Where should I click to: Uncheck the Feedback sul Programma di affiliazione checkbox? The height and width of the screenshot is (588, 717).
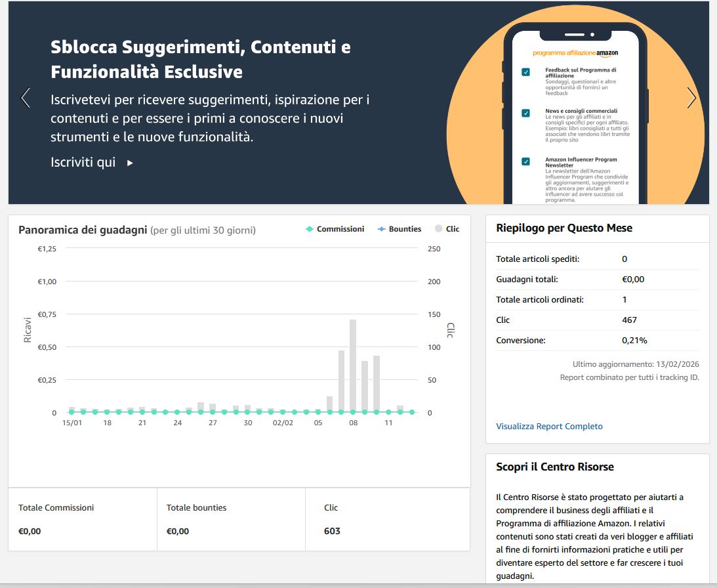[x=525, y=72]
